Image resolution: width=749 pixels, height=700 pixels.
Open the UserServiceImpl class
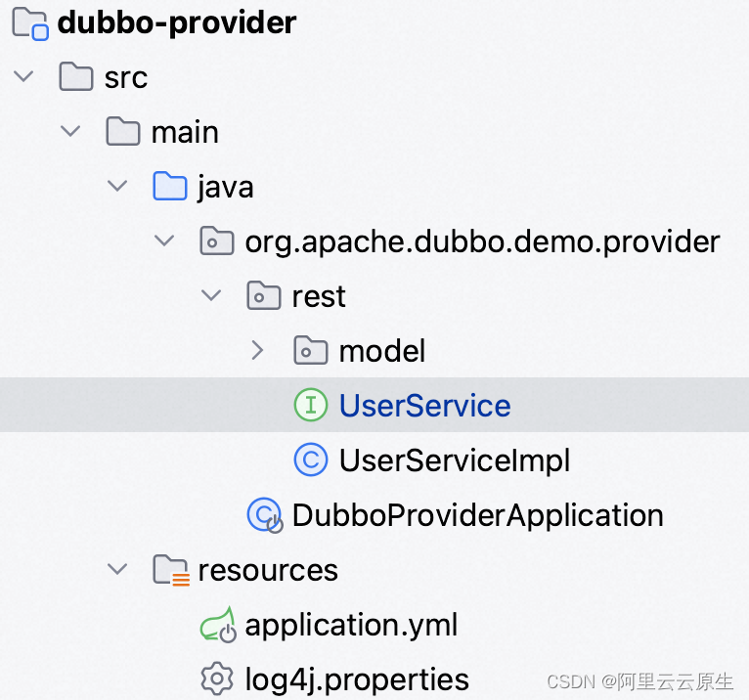point(455,460)
